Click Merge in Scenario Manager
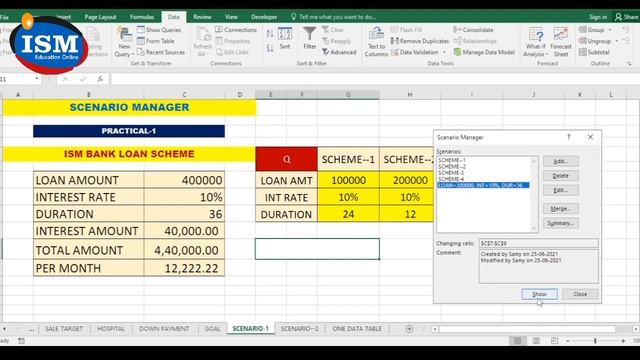Viewport: 640px width, 360px height. [560, 209]
